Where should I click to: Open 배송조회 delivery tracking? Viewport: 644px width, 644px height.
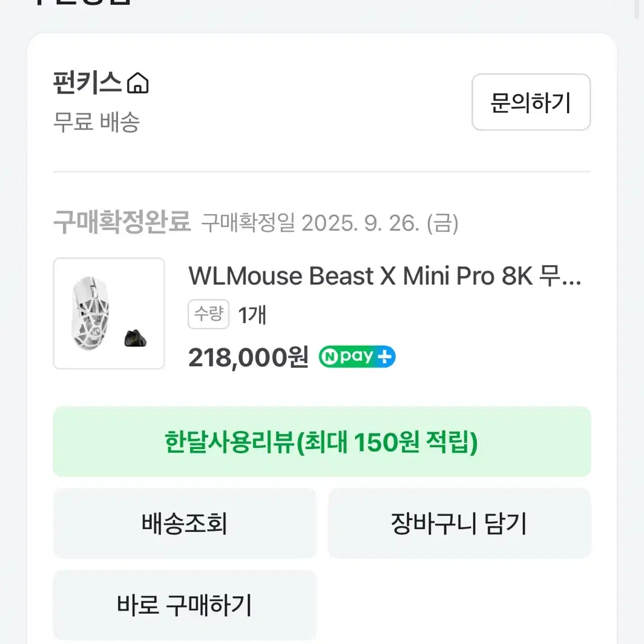click(185, 523)
